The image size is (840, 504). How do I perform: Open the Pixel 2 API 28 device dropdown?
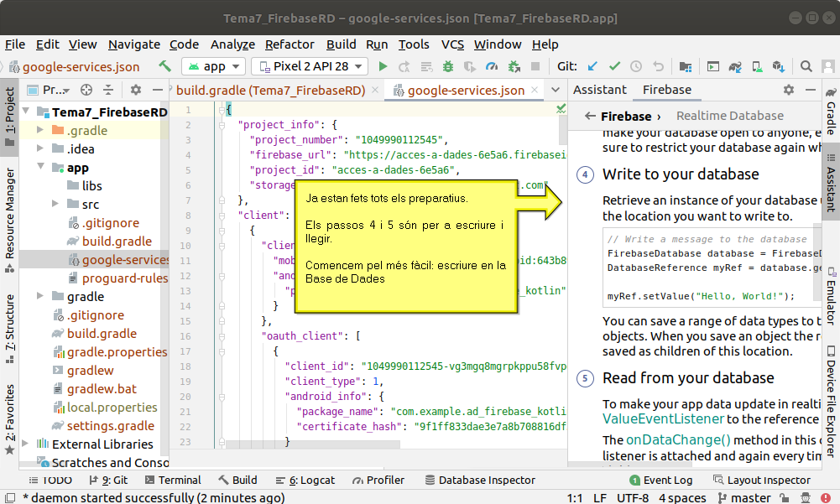pos(310,66)
